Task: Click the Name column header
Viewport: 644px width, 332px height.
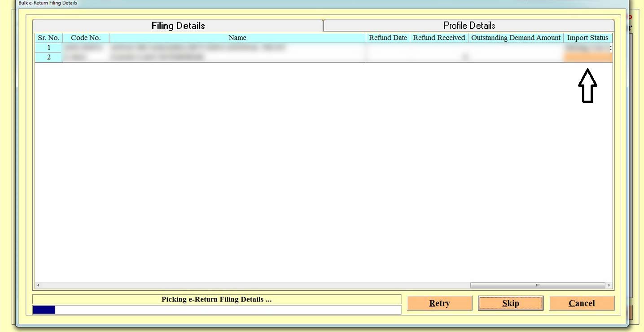Action: click(237, 38)
